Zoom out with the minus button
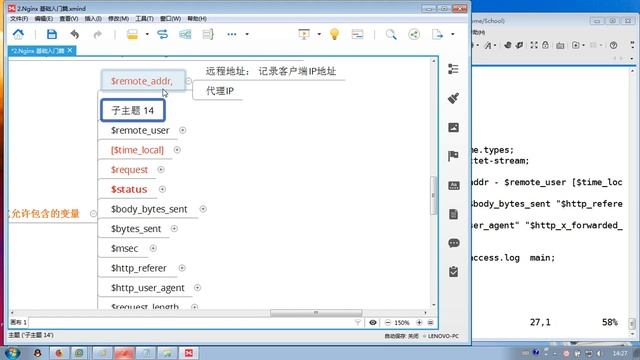640x360 pixels. (x=388, y=322)
